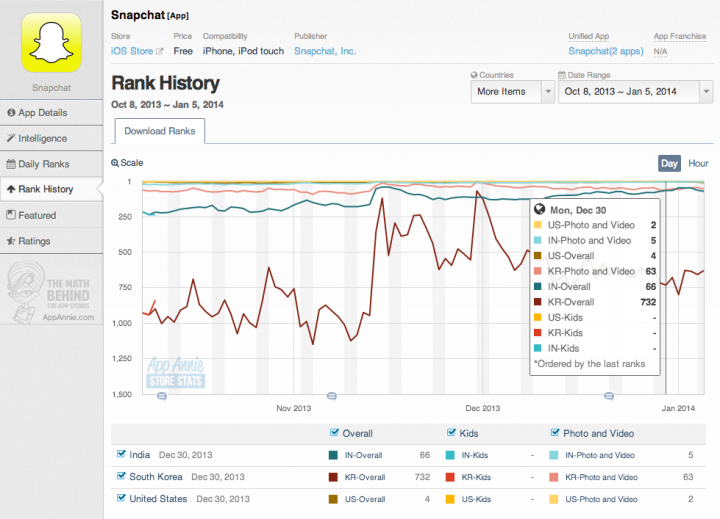Open the Snapchat(2 apps) unified app link

606,51
